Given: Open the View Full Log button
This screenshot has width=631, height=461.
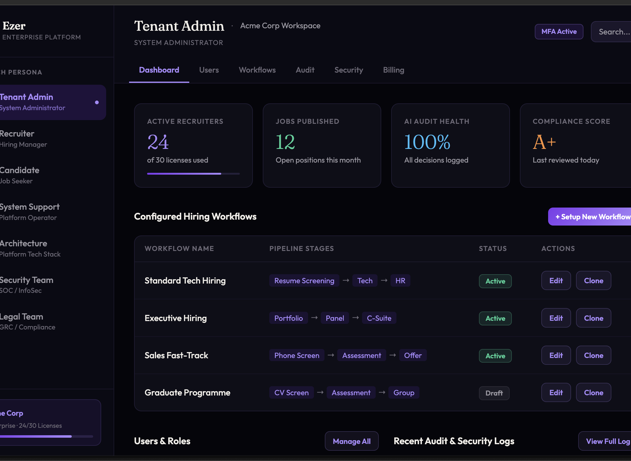Looking at the screenshot, I should tap(605, 441).
